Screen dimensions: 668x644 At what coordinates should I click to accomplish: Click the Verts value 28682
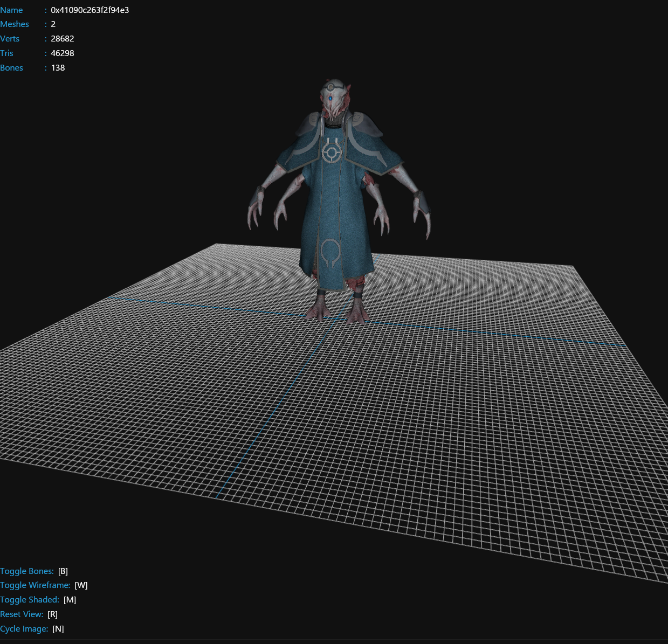click(63, 39)
